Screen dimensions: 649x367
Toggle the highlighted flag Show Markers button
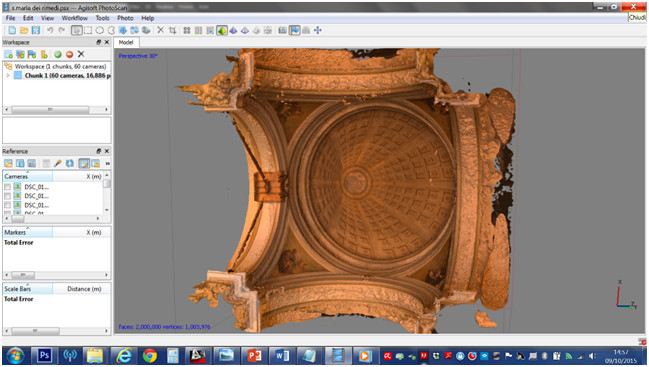tap(295, 30)
